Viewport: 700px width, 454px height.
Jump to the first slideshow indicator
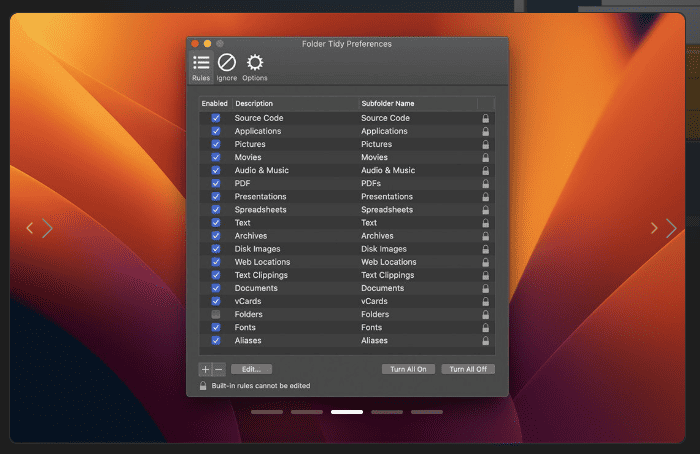click(267, 412)
